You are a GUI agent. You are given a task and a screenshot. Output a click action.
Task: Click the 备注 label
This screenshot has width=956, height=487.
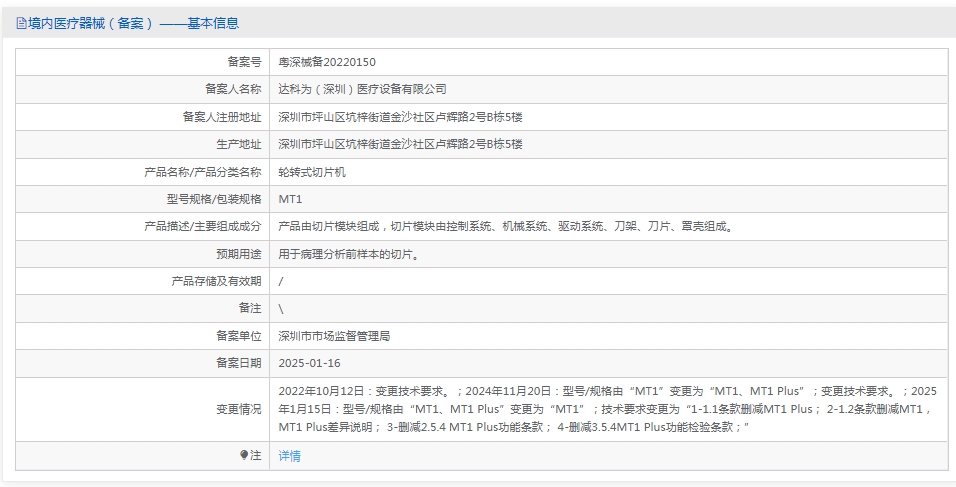click(250, 308)
